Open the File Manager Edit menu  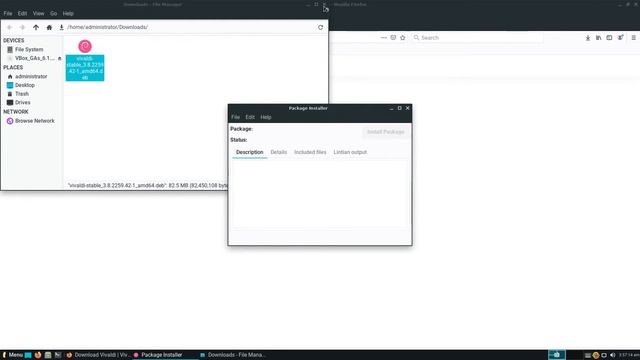(22, 13)
